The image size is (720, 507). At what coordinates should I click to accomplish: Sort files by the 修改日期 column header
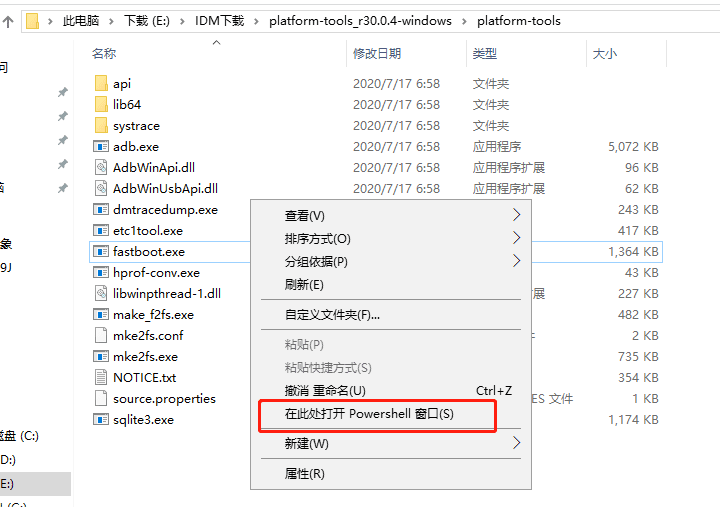coord(377,53)
